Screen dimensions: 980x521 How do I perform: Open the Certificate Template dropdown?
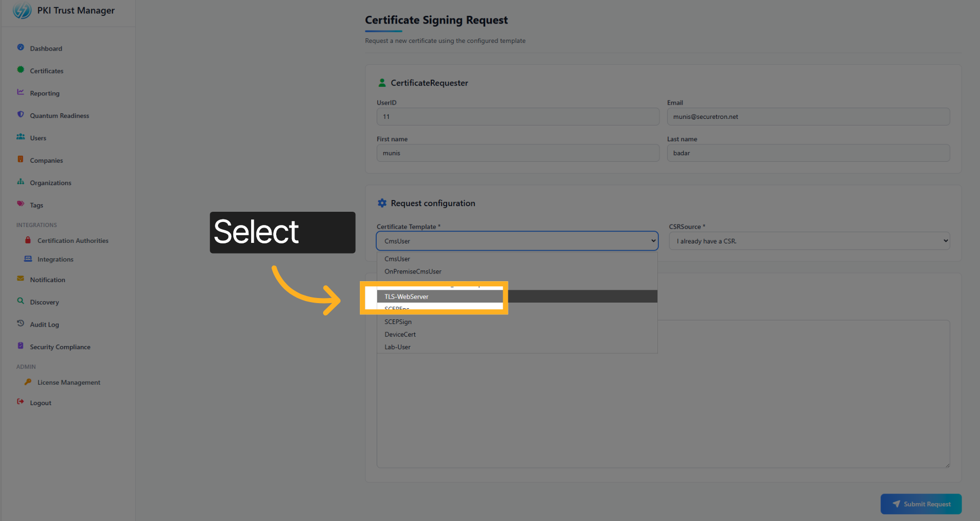[517, 240]
